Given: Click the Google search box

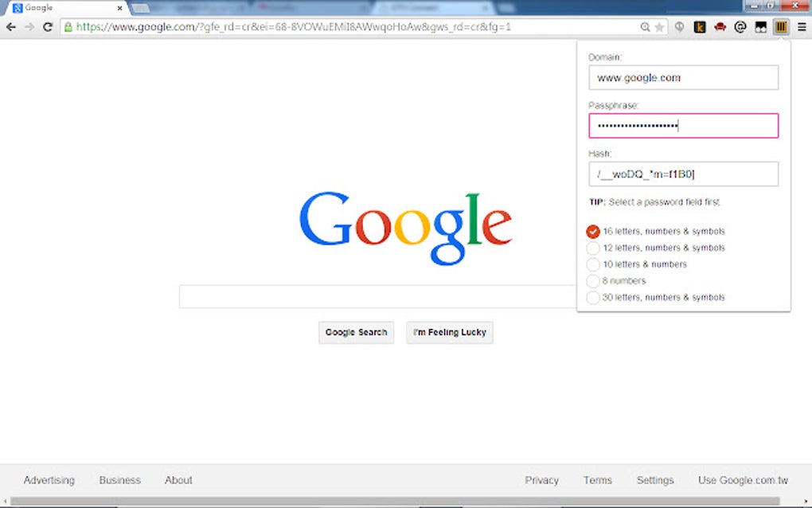Looking at the screenshot, I should tap(378, 297).
